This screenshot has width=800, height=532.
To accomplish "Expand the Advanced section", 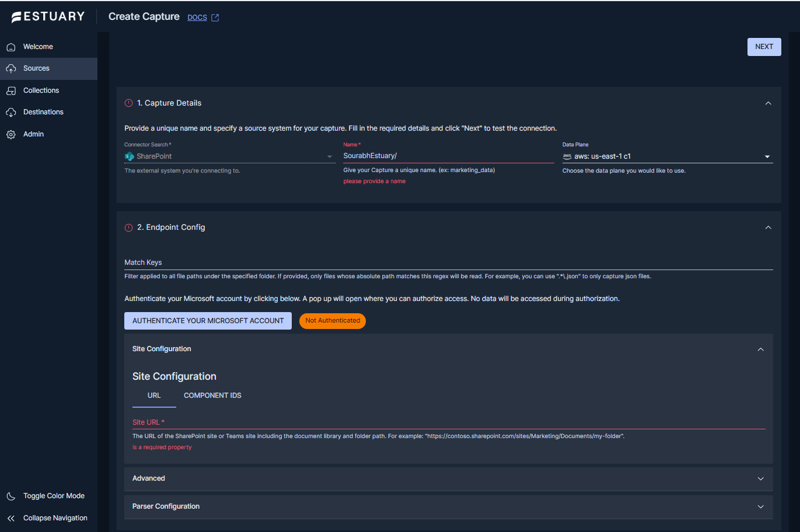I will coord(760,479).
